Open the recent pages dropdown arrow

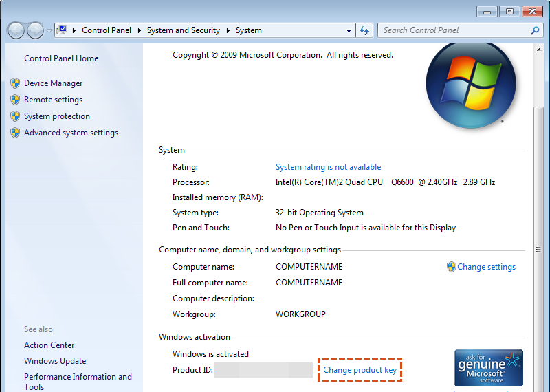coord(49,31)
